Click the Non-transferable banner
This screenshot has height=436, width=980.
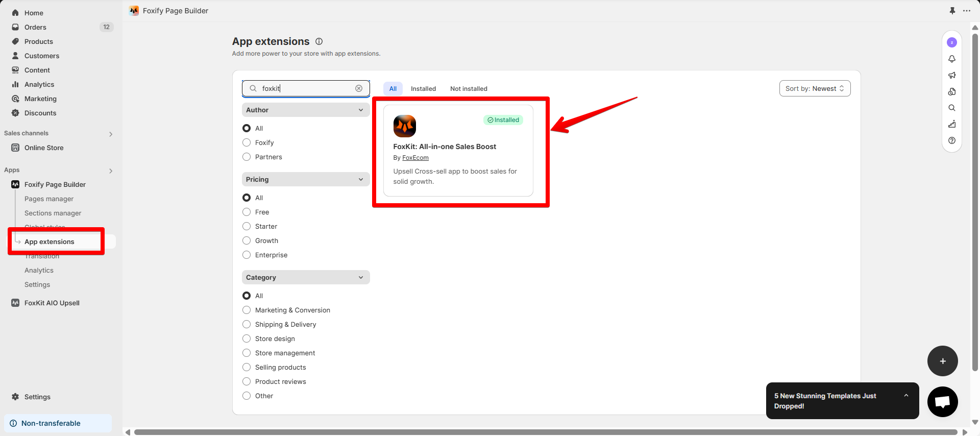(58, 423)
